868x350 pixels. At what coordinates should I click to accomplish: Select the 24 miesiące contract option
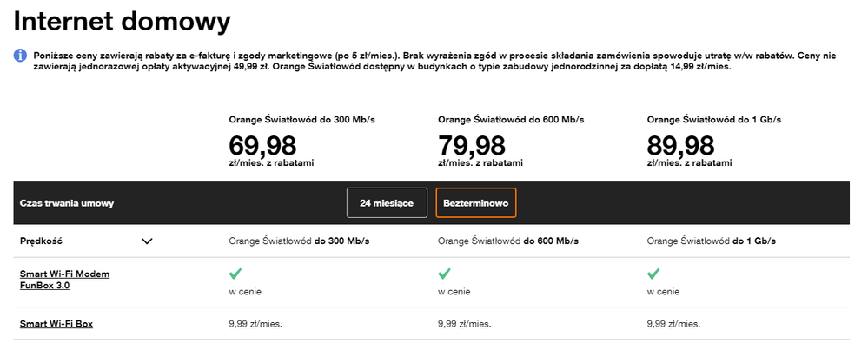pyautogui.click(x=387, y=202)
